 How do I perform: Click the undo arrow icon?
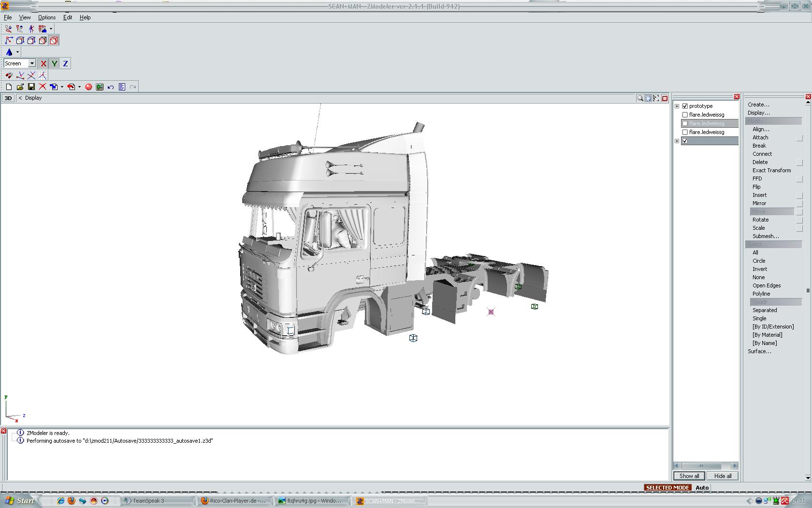coord(111,87)
